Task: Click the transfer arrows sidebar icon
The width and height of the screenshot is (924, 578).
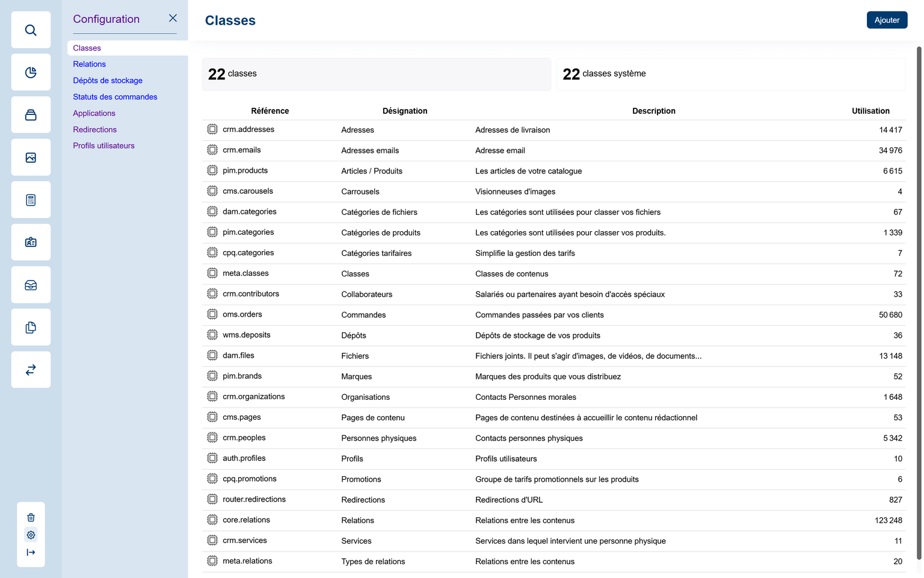Action: point(31,370)
